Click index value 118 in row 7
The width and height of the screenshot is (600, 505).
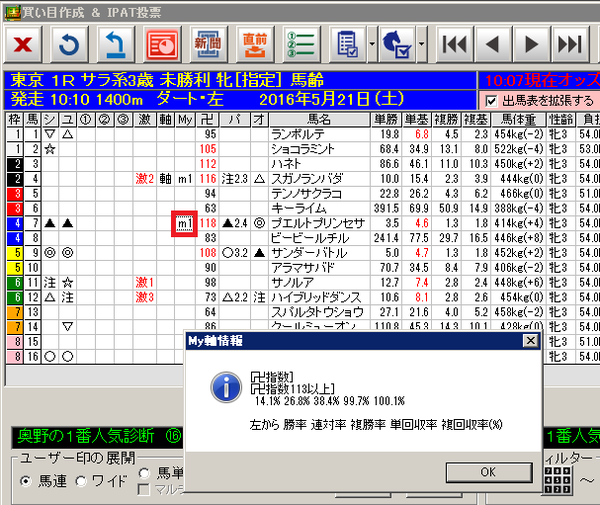(x=208, y=223)
